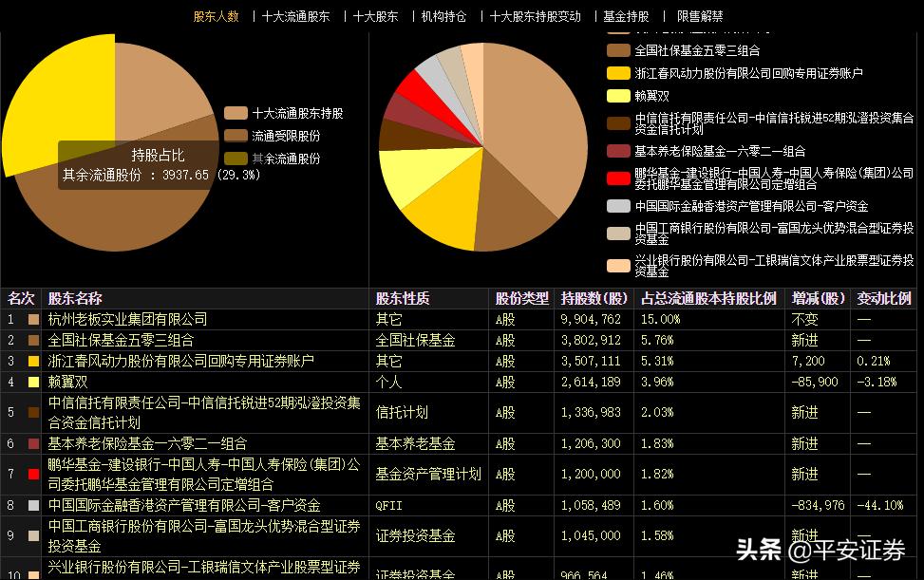Click 5.31% holding ratio cell
Image resolution: width=924 pixels, height=580 pixels.
click(657, 362)
